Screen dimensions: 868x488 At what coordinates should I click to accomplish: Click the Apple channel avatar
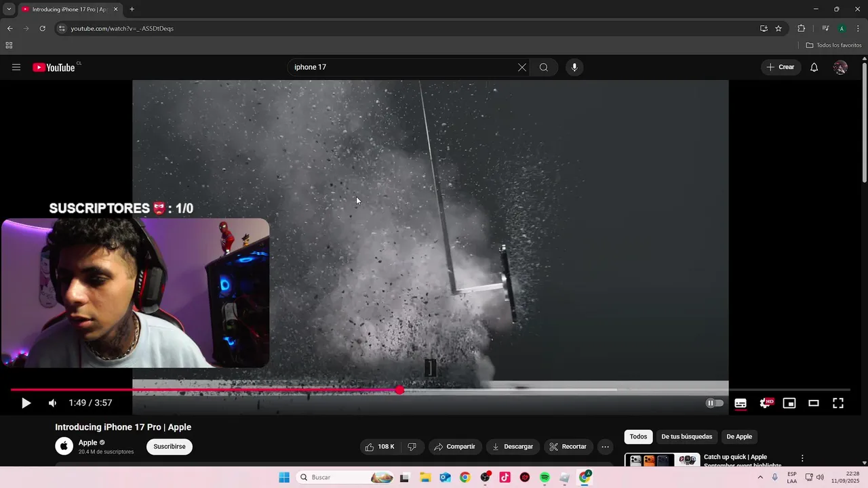pos(64,446)
